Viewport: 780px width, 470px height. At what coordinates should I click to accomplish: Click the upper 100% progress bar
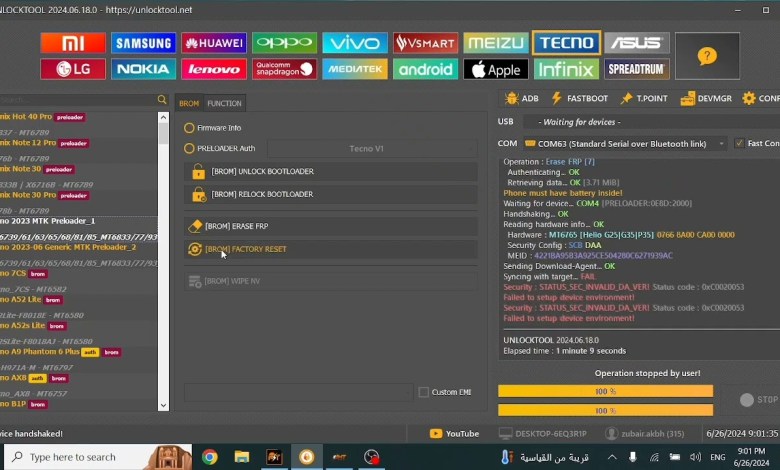605,390
